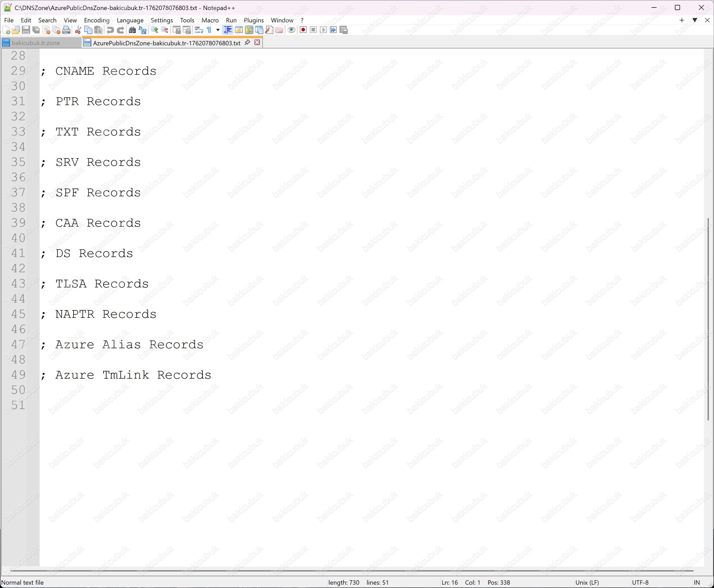The image size is (714, 588).
Task: Click the Zoom In magnifier icon
Action: point(155,30)
